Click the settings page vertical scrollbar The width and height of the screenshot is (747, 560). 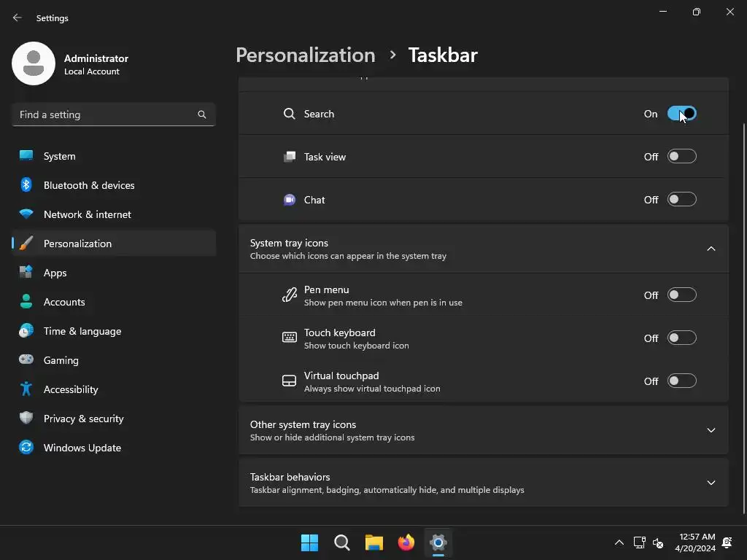(743, 292)
